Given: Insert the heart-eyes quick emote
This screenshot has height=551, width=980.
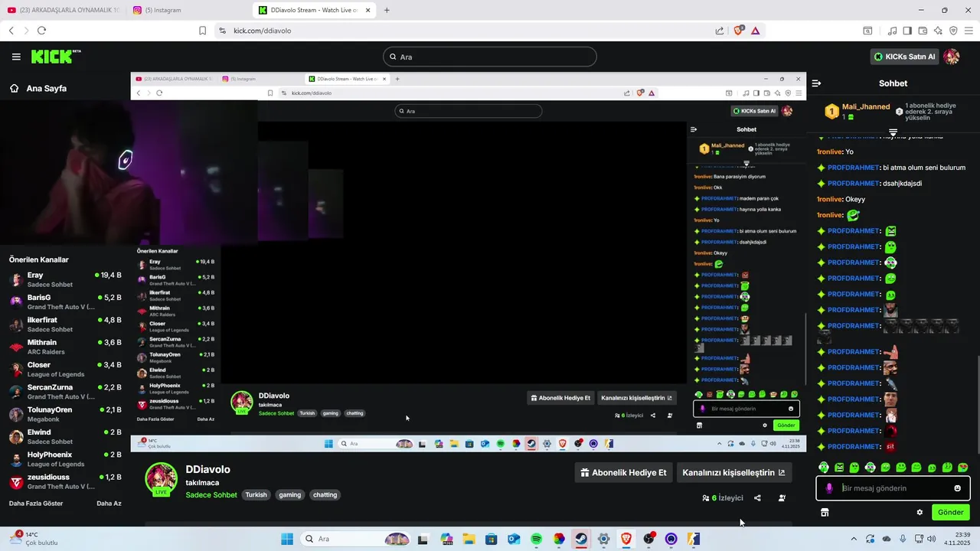Looking at the screenshot, I should coord(962,468).
